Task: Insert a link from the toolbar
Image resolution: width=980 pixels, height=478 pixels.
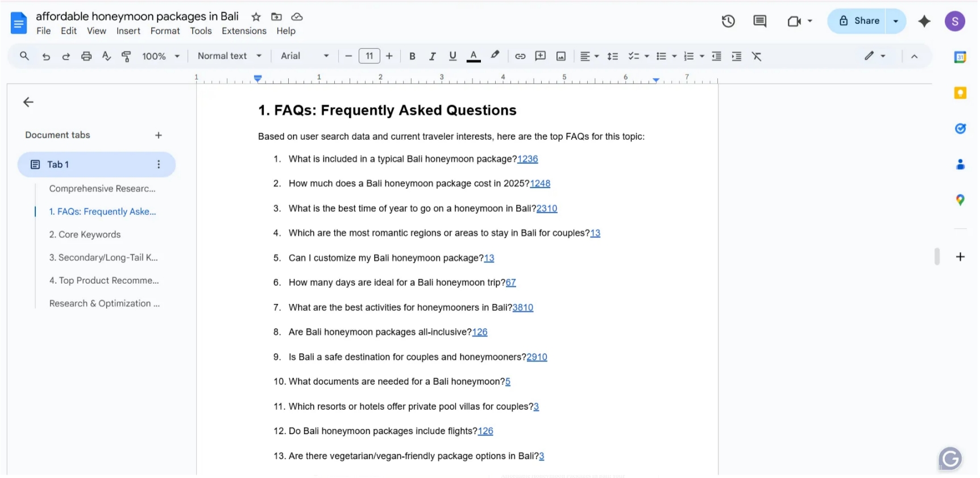Action: click(x=520, y=56)
